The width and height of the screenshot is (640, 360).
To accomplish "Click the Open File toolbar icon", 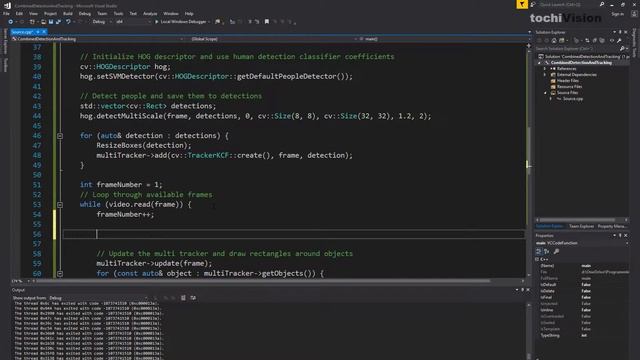I will point(43,22).
